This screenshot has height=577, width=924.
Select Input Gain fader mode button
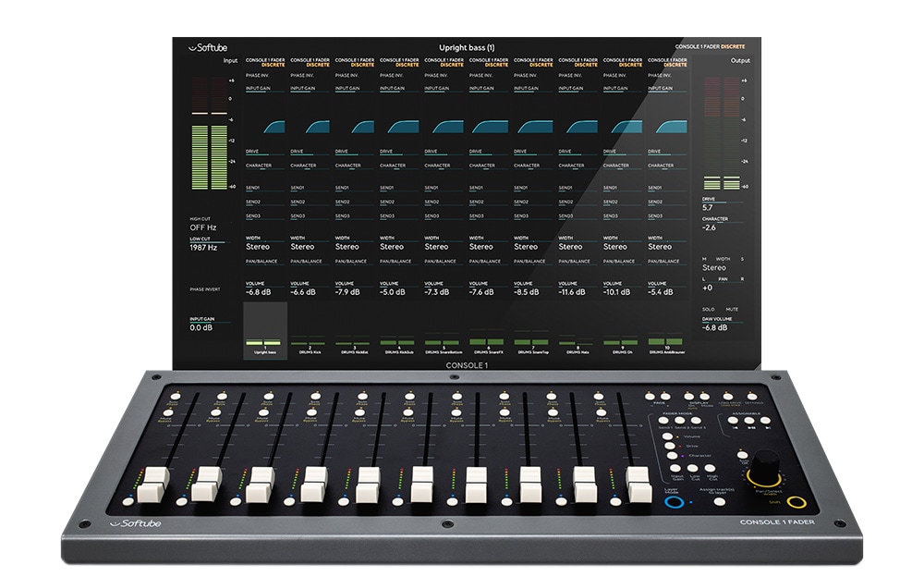coord(675,469)
